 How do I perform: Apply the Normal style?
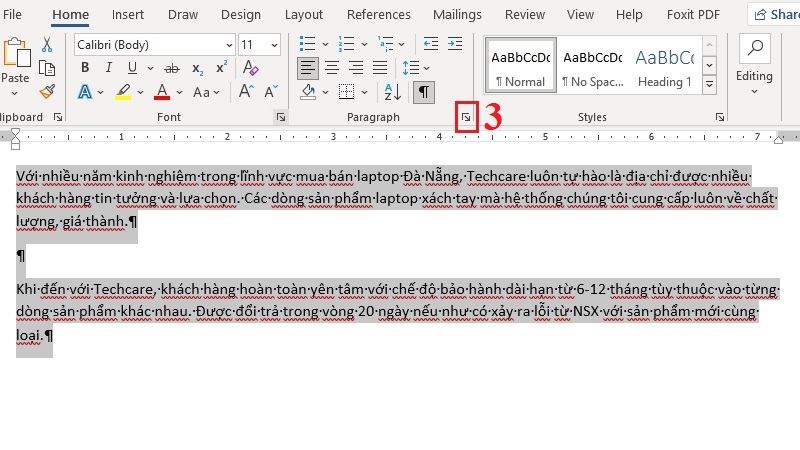tap(520, 65)
